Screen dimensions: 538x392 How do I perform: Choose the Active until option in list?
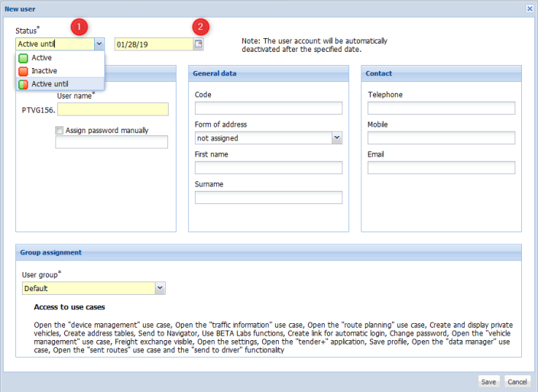(60, 84)
